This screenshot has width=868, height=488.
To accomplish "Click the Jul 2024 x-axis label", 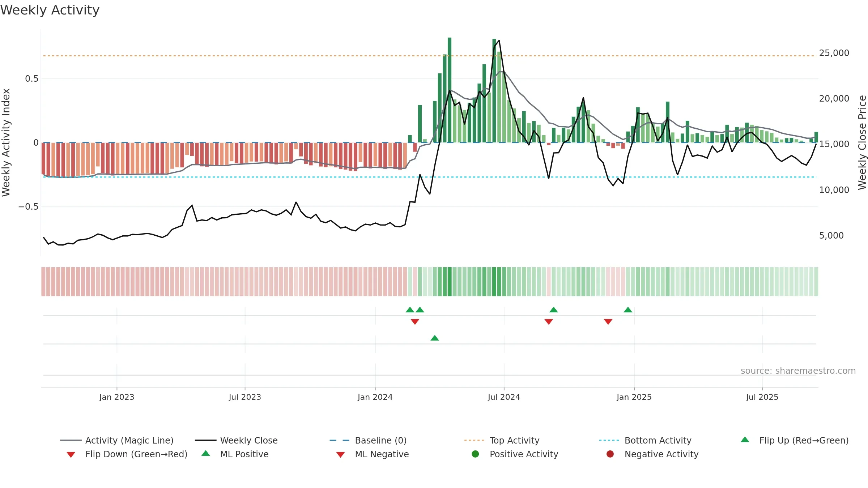I will tap(504, 397).
